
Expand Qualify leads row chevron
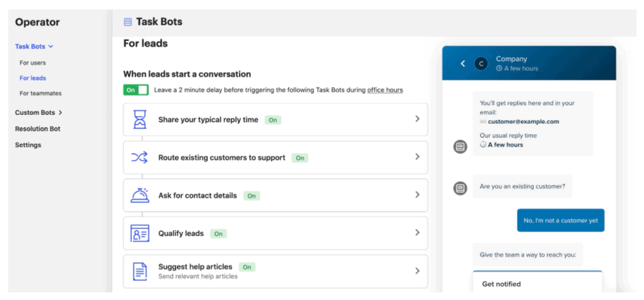coord(417,232)
